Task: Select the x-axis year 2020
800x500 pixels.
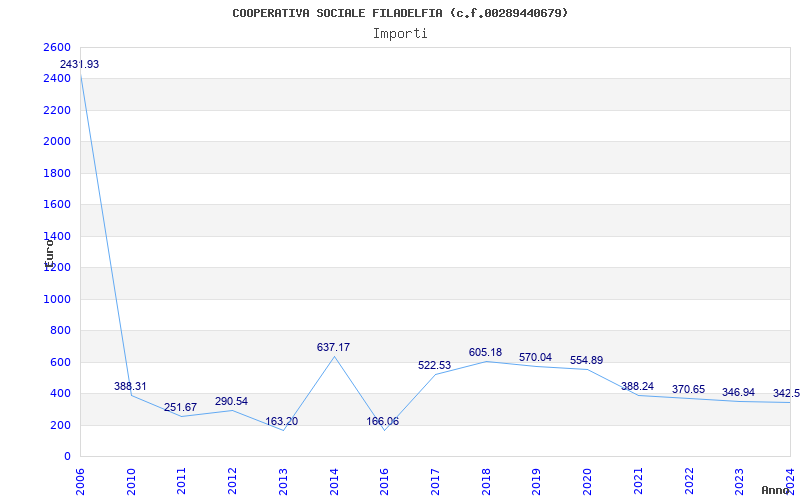Action: [587, 481]
